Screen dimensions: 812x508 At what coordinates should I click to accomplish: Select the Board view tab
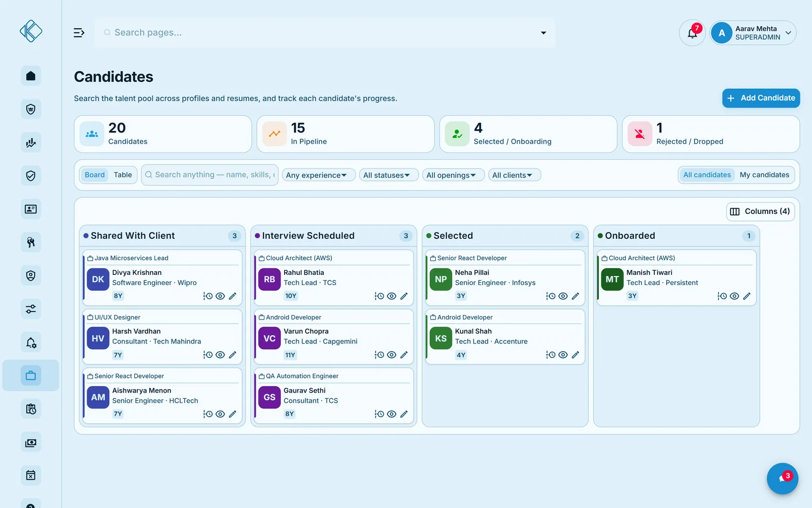pyautogui.click(x=95, y=175)
